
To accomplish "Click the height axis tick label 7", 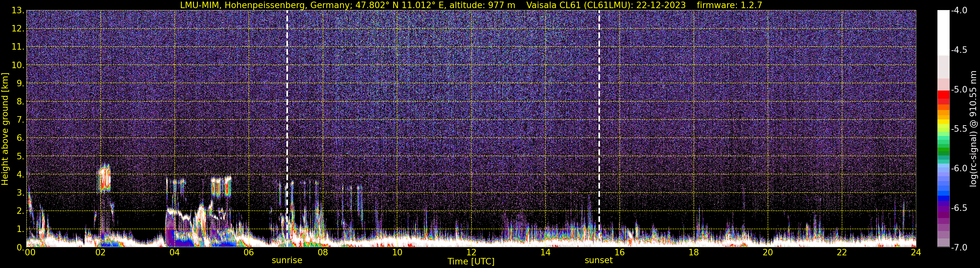I will (x=20, y=120).
